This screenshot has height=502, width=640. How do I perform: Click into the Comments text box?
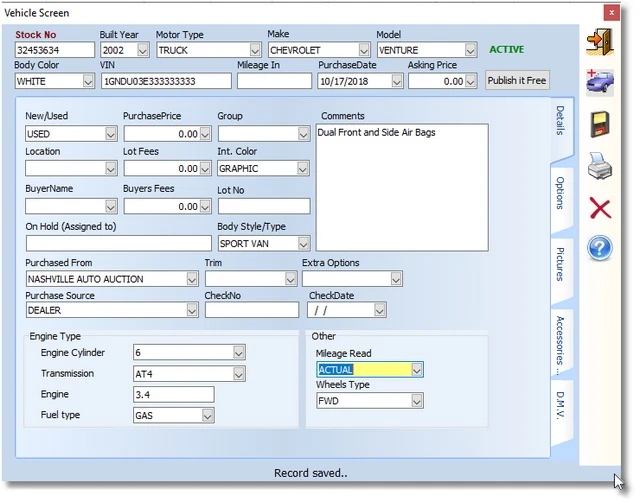402,187
